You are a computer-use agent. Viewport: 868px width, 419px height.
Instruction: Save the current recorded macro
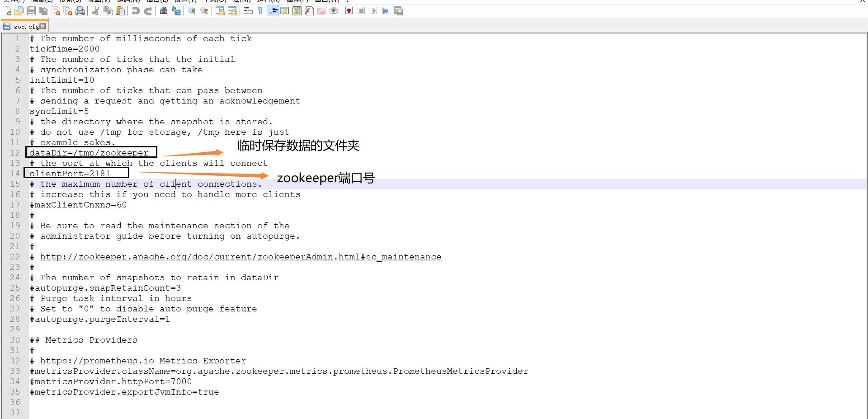(x=398, y=11)
